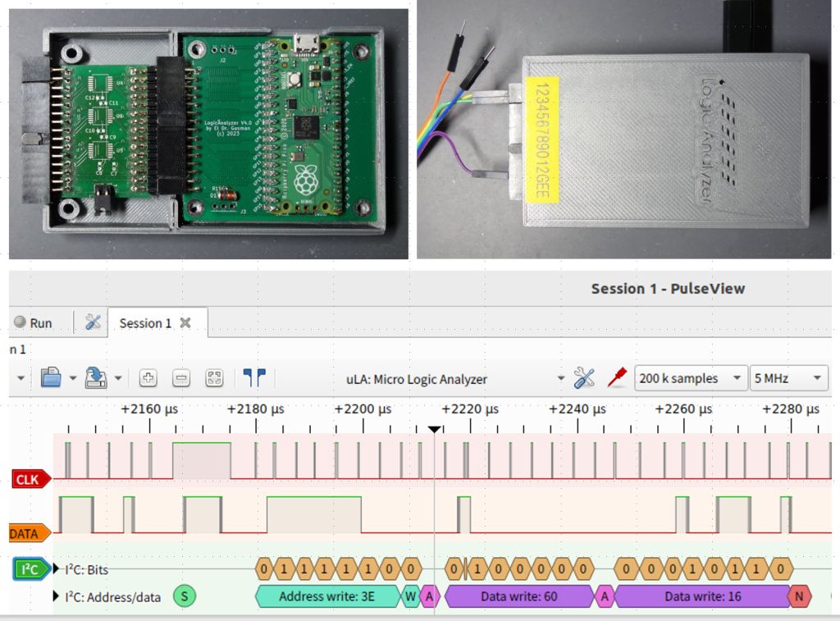840x621 pixels.
Task: Click the +2220 µs ruler label
Action: tap(470, 409)
